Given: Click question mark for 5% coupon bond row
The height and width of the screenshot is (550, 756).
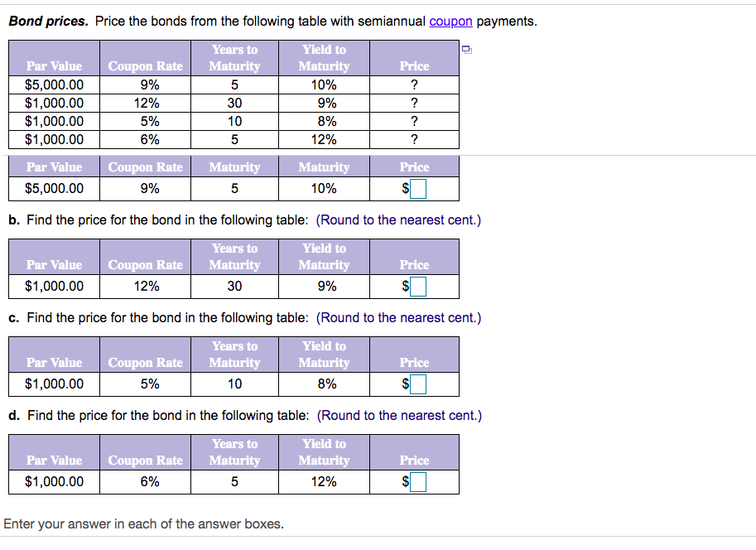Looking at the screenshot, I should pyautogui.click(x=414, y=121).
